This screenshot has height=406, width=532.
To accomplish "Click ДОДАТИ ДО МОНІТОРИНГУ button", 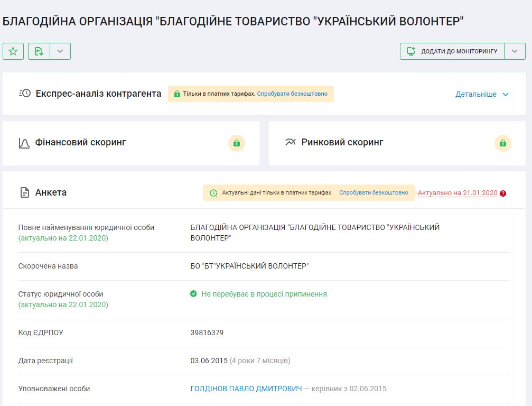I will coord(452,51).
